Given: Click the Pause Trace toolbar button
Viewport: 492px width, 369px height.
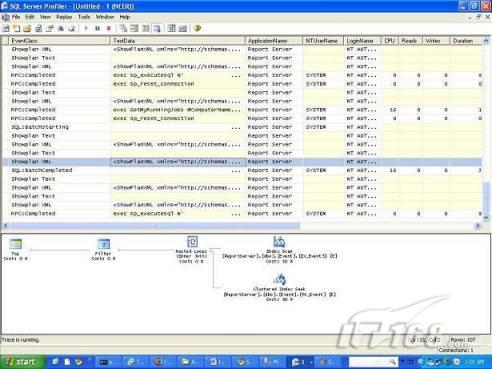Looking at the screenshot, I should [x=97, y=28].
